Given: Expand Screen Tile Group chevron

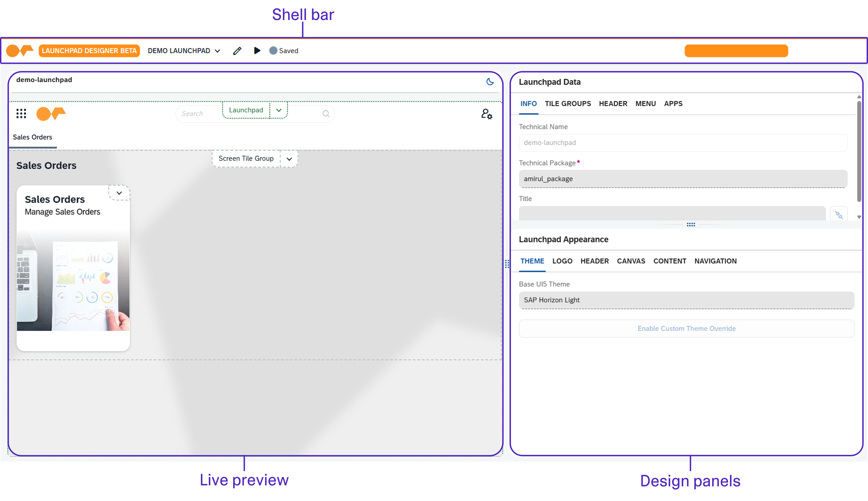Looking at the screenshot, I should [289, 159].
